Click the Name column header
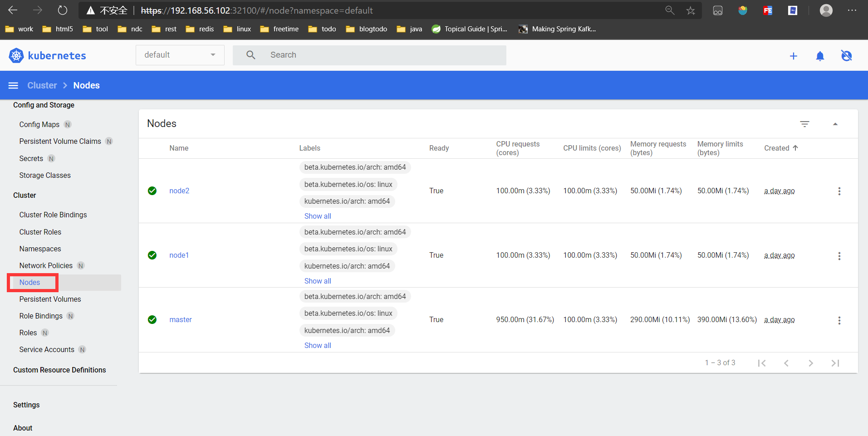The width and height of the screenshot is (868, 436). coord(179,148)
